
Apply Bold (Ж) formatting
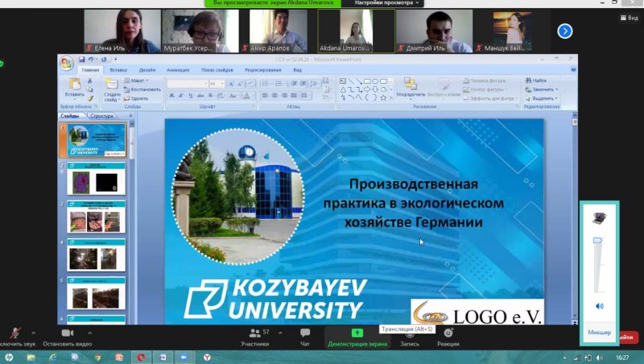(171, 96)
